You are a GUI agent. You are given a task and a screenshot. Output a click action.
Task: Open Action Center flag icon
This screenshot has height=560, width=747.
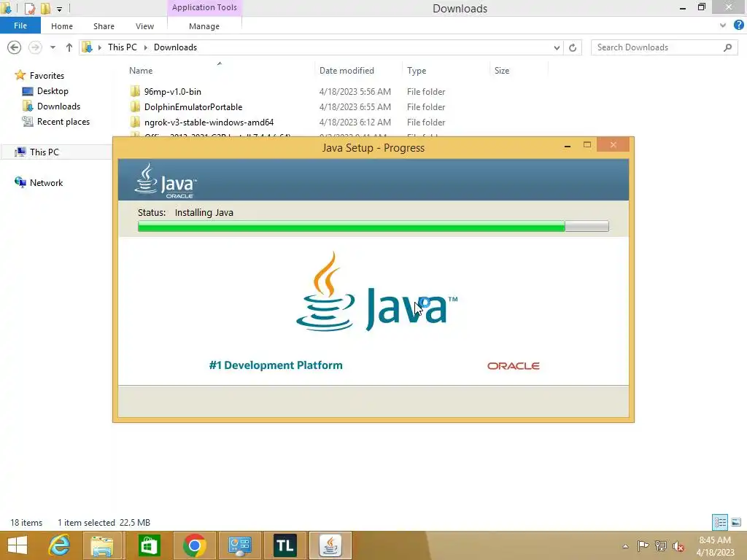(643, 545)
